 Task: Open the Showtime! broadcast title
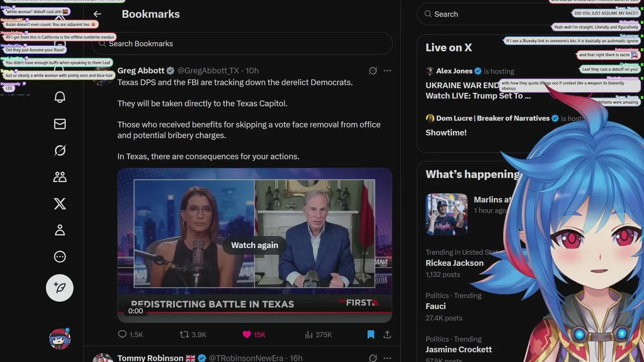(446, 133)
